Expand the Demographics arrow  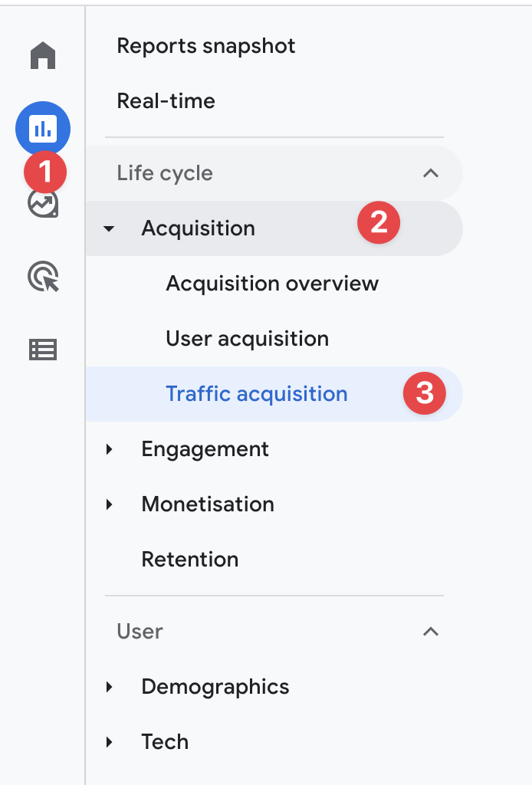[x=109, y=686]
